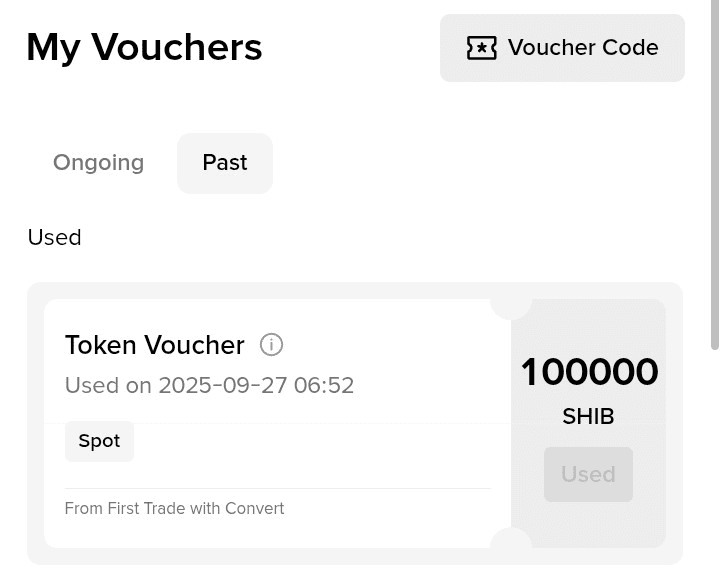The width and height of the screenshot is (720, 584).
Task: Click the divider line above the voucher source
Action: click(x=278, y=489)
